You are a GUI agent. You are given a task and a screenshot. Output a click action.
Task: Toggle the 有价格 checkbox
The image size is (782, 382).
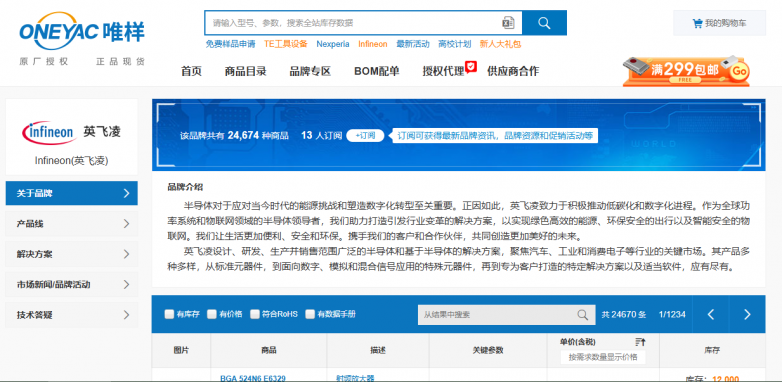coord(212,314)
